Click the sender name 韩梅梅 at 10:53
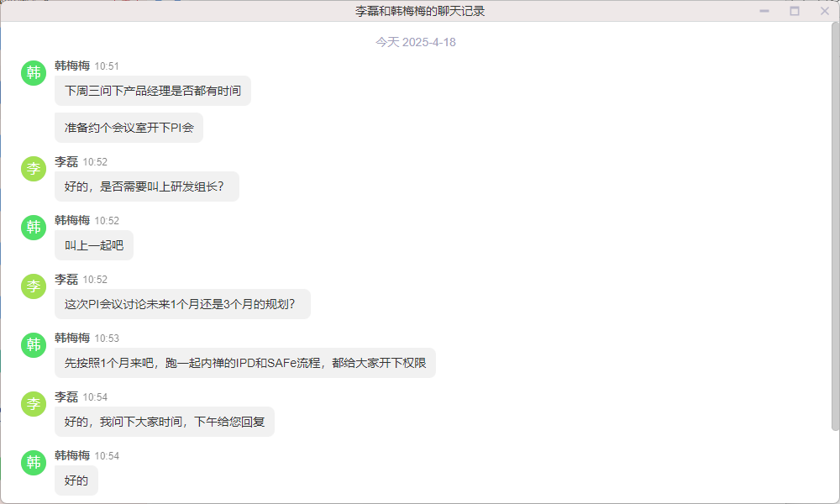Viewport: 840px width, 504px height. [72, 338]
